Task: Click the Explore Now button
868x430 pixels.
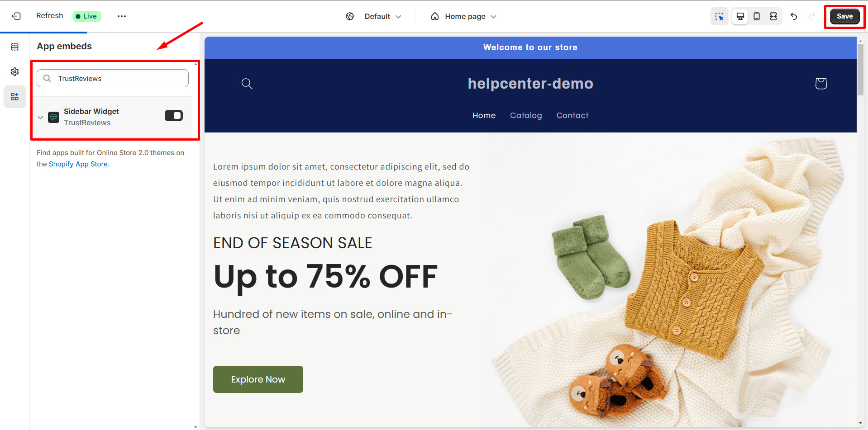Action: (258, 379)
